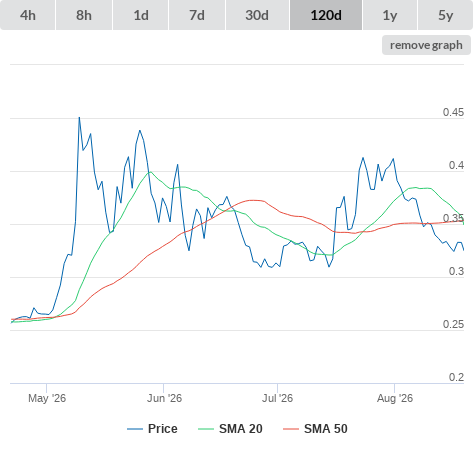Switch to the 8h time range
Image resolution: width=474 pixels, height=455 pixels.
point(84,15)
